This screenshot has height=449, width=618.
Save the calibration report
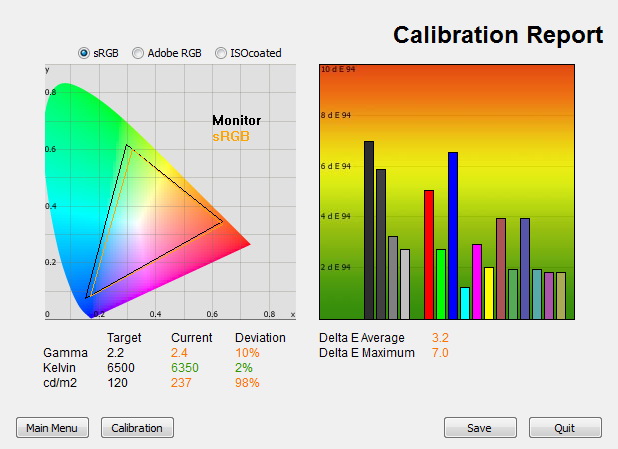[480, 428]
